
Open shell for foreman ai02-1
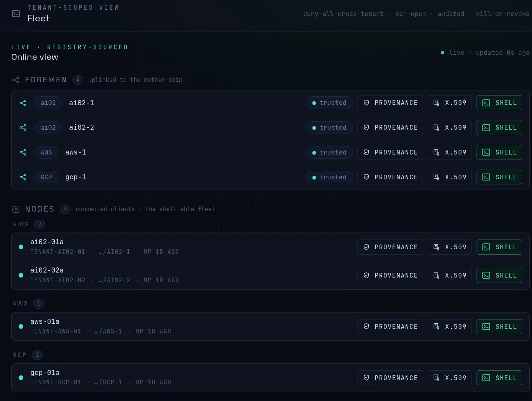(499, 103)
